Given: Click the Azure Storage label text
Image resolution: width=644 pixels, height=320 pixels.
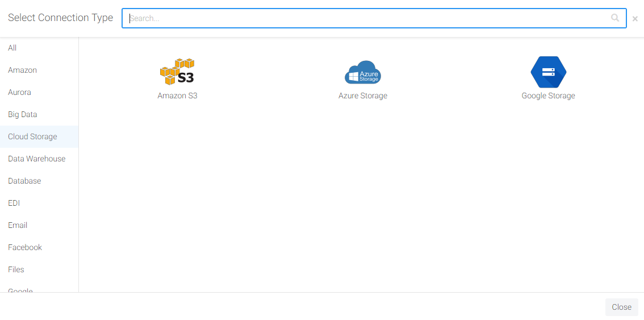Looking at the screenshot, I should tap(363, 96).
